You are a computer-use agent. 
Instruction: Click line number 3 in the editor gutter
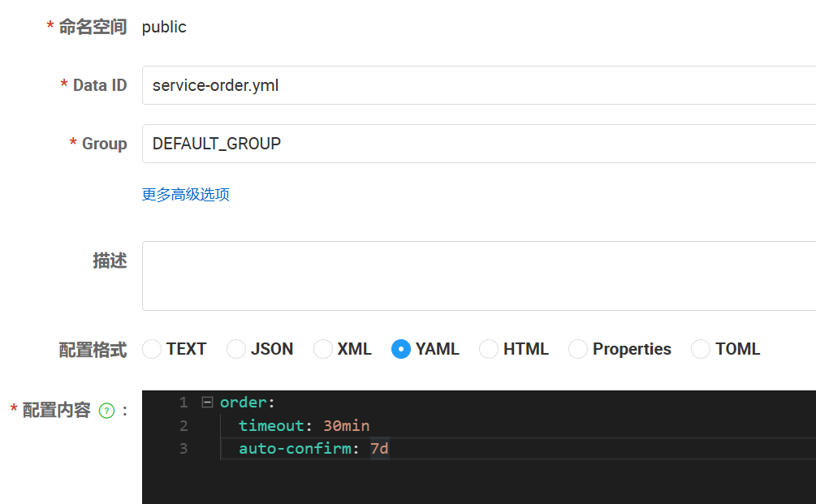click(183, 449)
